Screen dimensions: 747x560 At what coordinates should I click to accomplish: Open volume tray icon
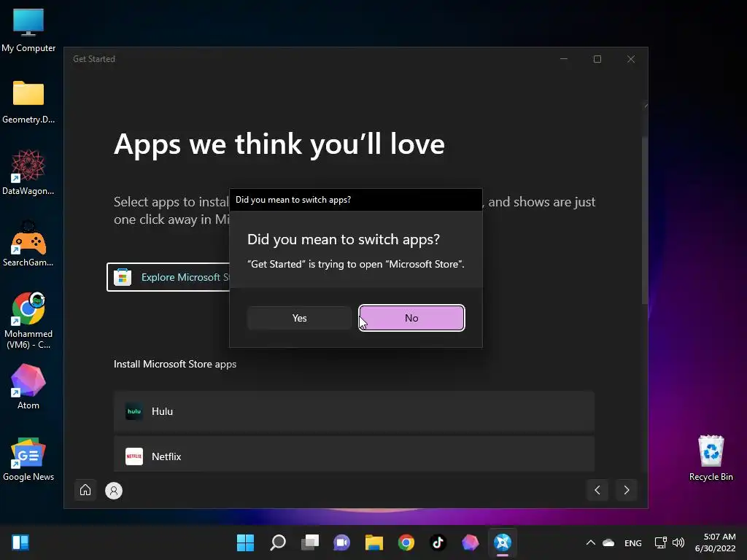pos(678,542)
